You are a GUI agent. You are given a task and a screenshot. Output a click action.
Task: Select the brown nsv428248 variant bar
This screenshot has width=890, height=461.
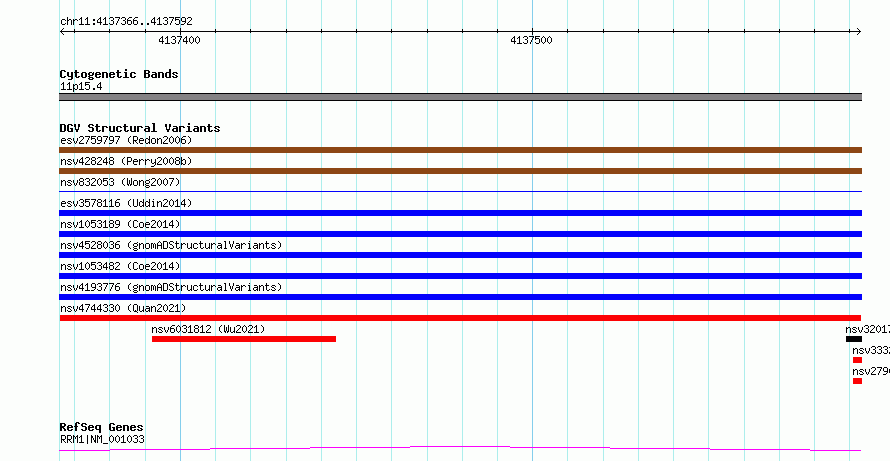(x=460, y=171)
